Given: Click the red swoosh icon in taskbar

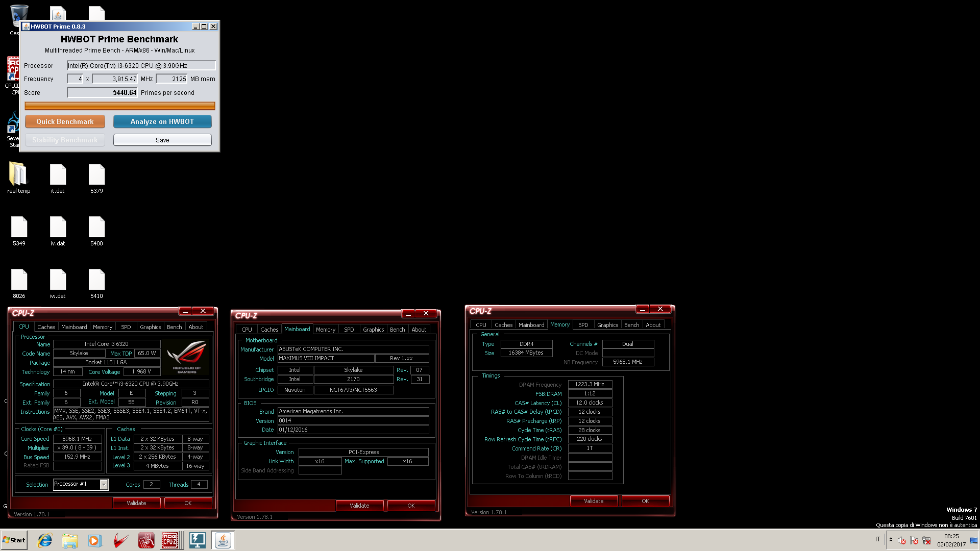Looking at the screenshot, I should (120, 540).
